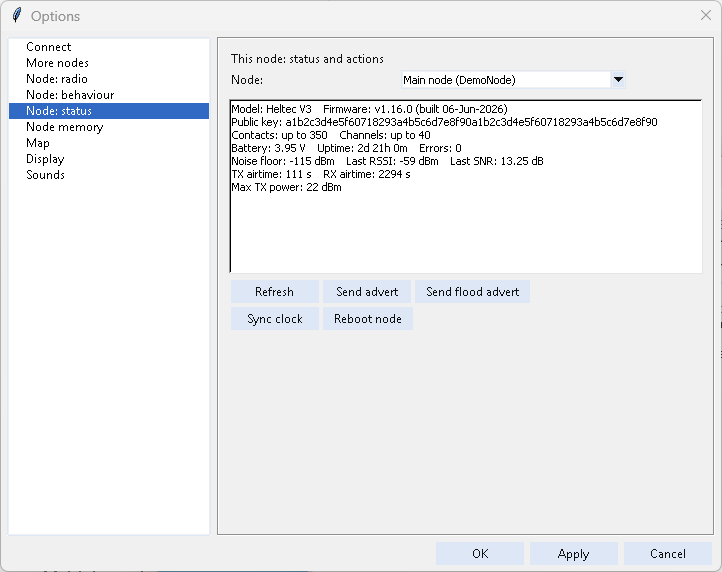722x572 pixels.
Task: Click the Battery: 3.95 V value
Action: coord(268,148)
